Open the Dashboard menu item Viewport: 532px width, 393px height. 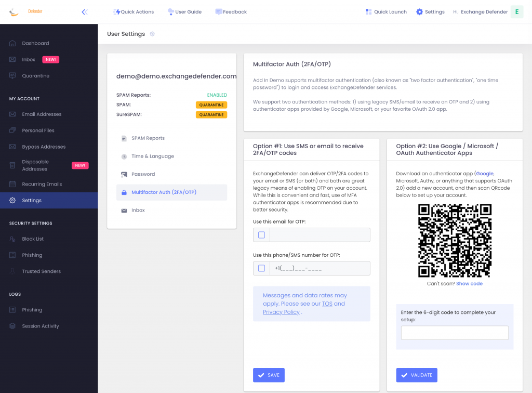[x=36, y=43]
